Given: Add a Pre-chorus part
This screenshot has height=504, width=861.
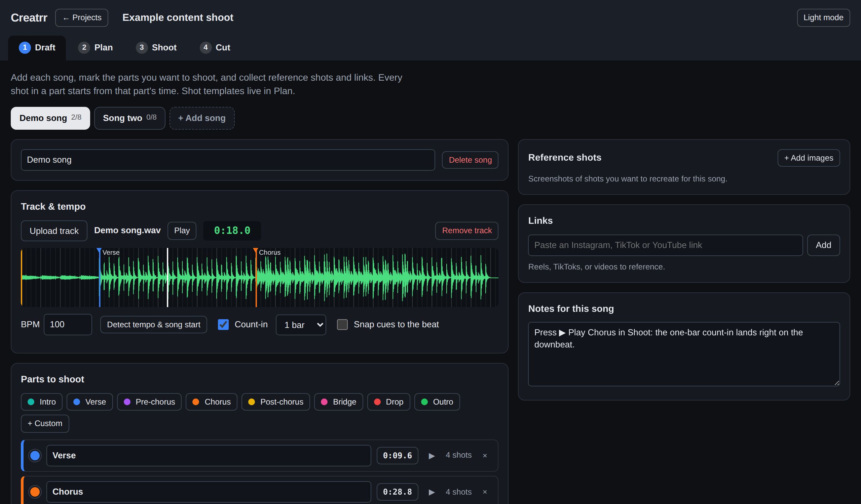Looking at the screenshot, I should coord(149,402).
